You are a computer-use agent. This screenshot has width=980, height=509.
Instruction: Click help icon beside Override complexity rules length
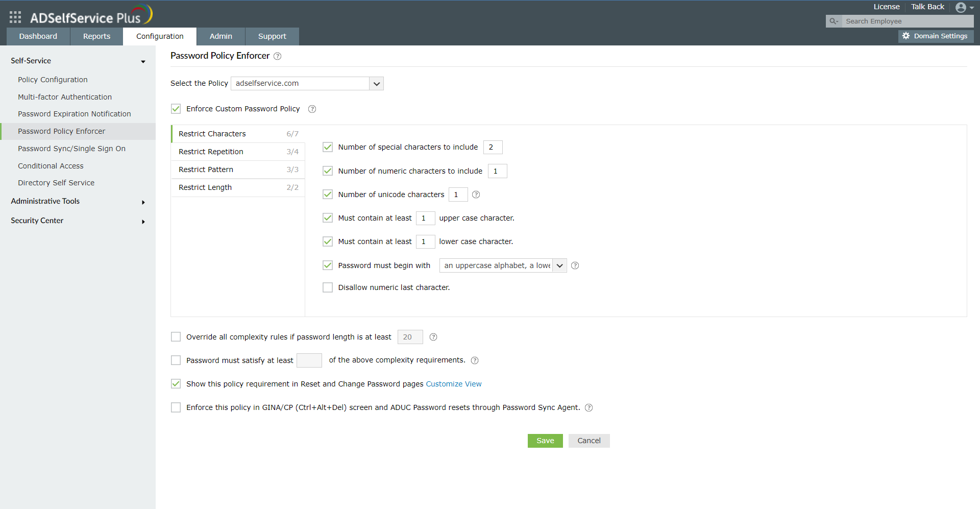(433, 337)
